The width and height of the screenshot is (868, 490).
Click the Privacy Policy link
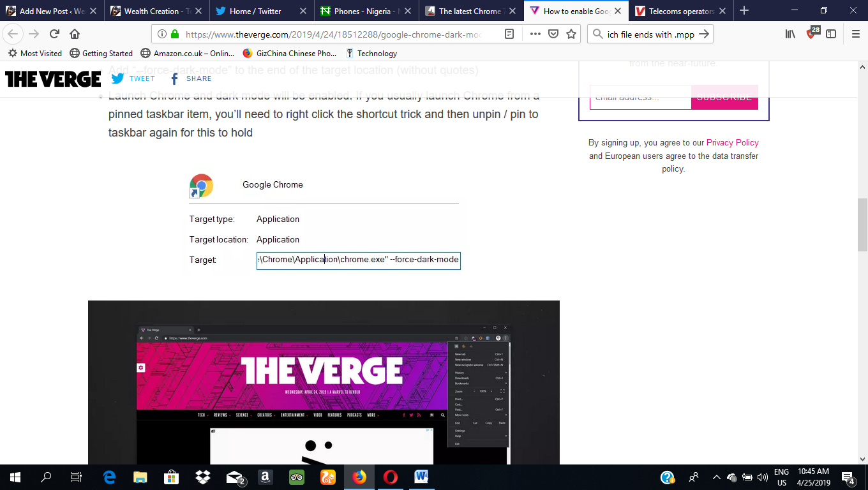tap(732, 142)
